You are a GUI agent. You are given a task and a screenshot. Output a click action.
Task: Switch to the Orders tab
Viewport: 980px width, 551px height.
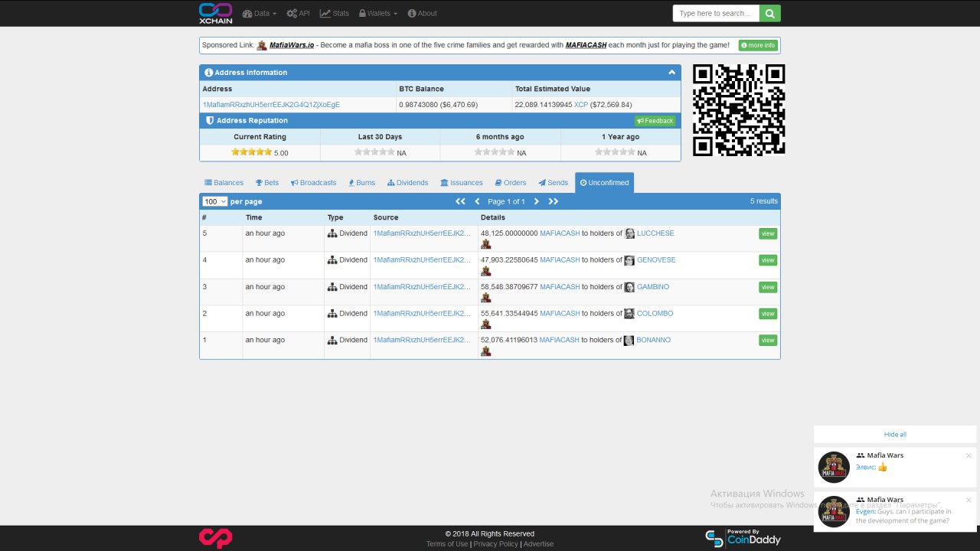point(511,183)
